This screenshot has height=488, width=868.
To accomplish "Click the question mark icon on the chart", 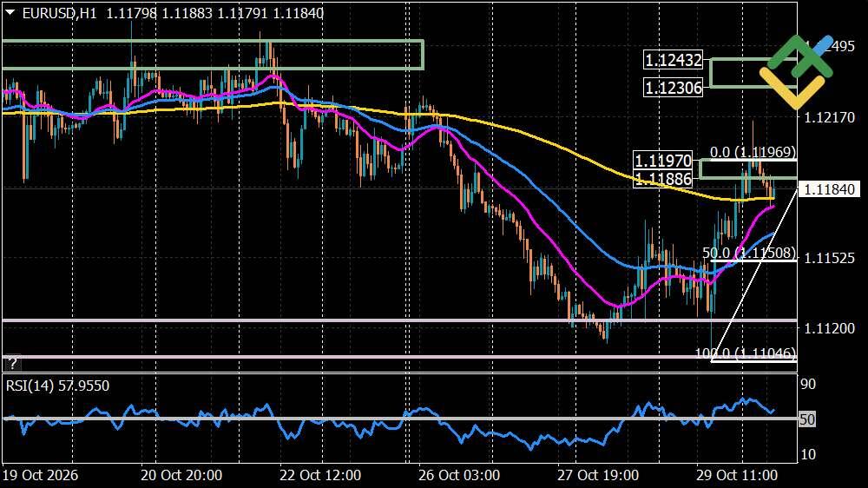I will 11,363.
